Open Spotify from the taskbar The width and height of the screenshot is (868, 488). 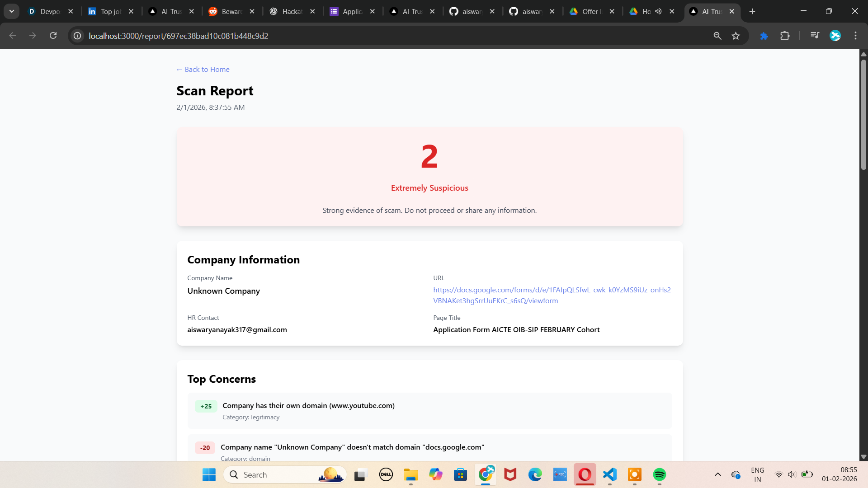[x=659, y=474]
